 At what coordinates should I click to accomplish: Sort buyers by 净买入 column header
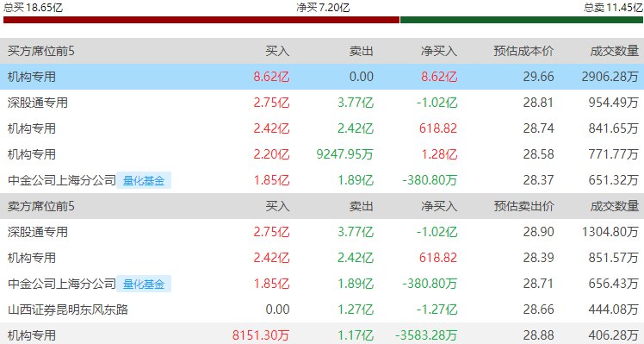(x=439, y=51)
